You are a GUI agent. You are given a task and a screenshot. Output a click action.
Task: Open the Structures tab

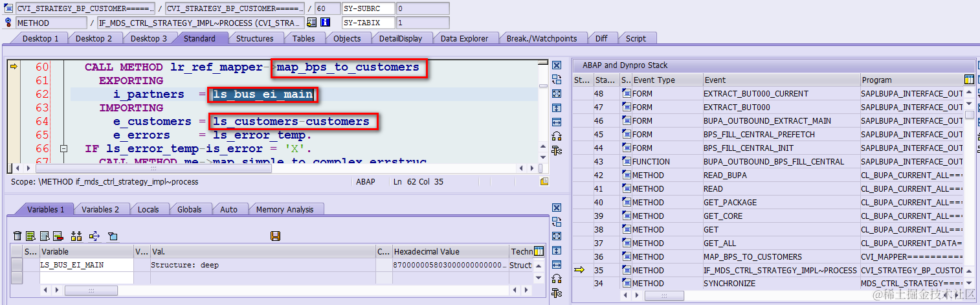[x=254, y=38]
